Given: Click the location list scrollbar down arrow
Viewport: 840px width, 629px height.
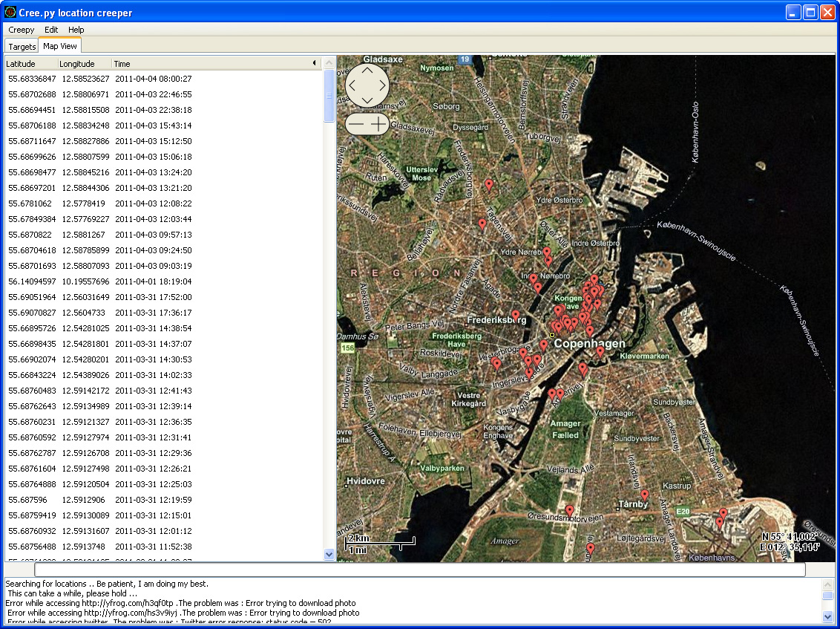Looking at the screenshot, I should 329,554.
